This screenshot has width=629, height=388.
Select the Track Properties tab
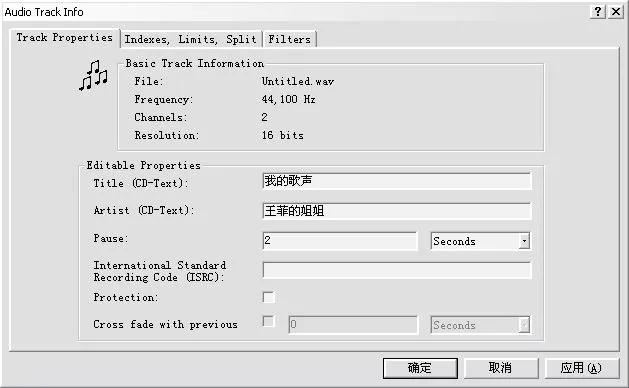pos(65,38)
